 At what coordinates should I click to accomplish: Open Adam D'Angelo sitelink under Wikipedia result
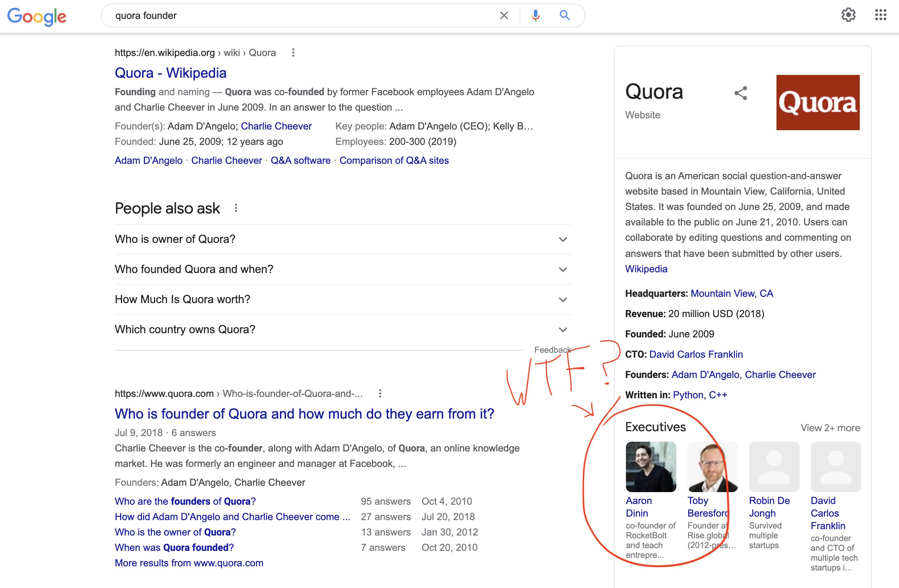148,161
